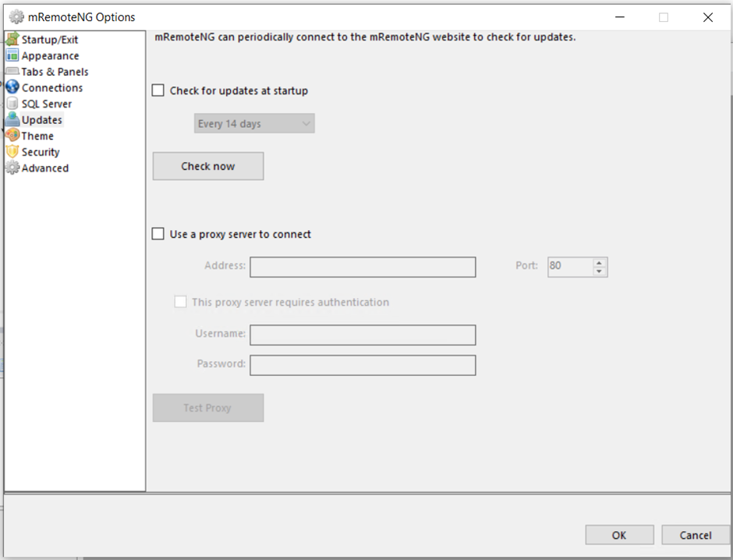
Task: Tick proxy server requires authentication checkbox
Action: click(x=180, y=302)
